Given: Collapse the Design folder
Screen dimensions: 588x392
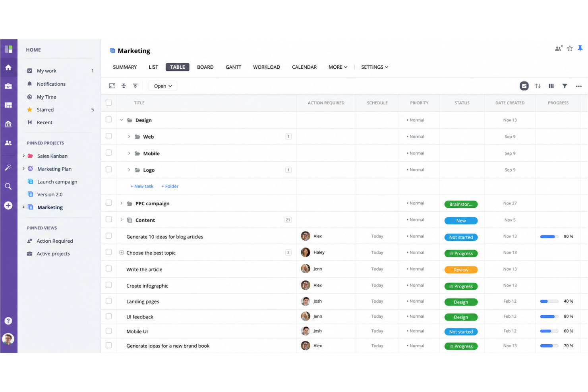Looking at the screenshot, I should [122, 120].
